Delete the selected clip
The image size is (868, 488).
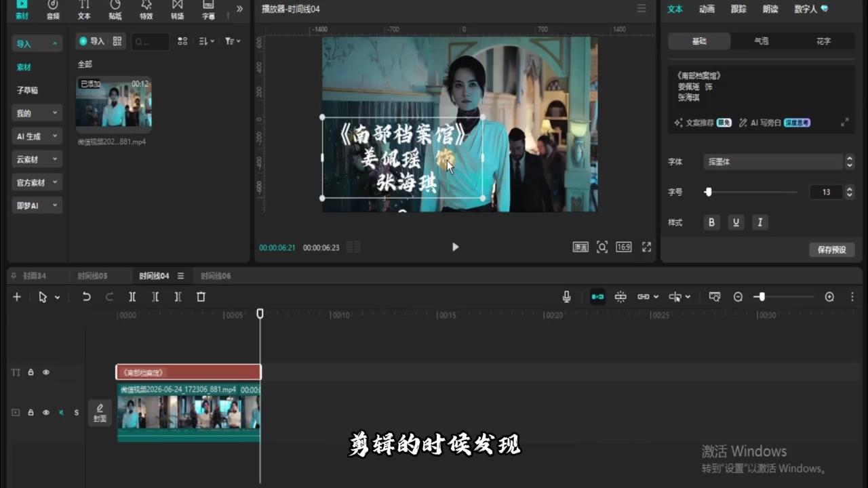[x=201, y=297]
